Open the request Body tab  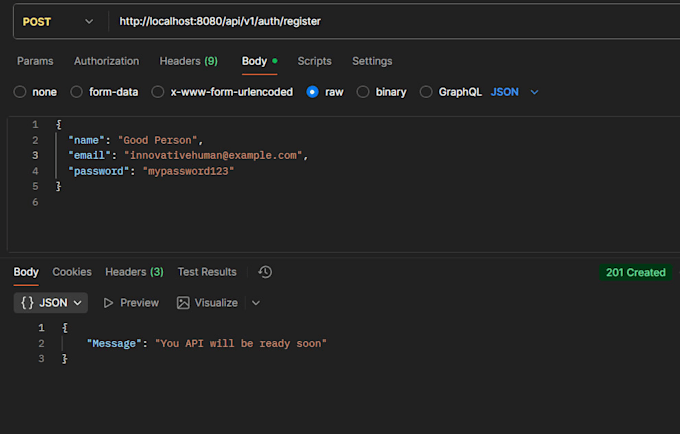[259, 61]
